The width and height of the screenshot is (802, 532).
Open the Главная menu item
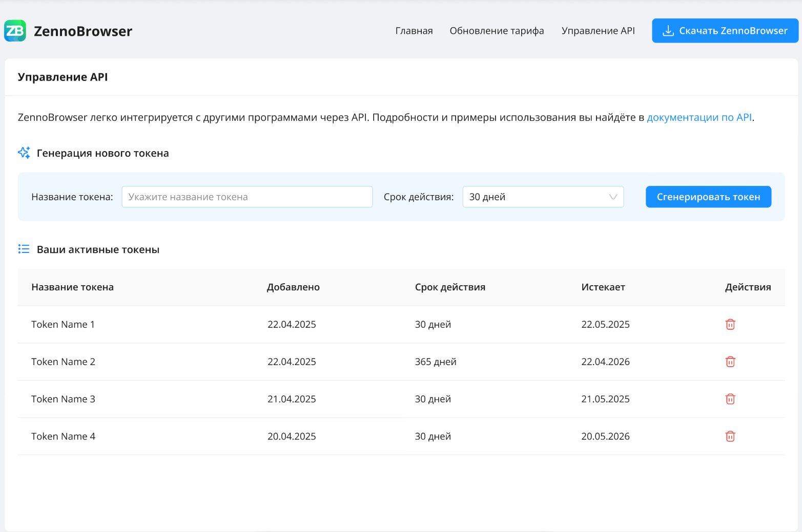[x=414, y=31]
